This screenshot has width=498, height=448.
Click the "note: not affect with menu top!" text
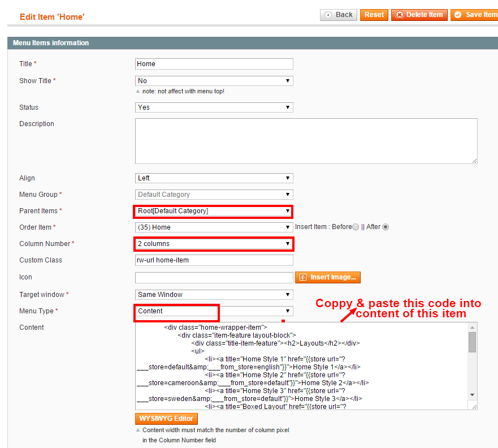[x=183, y=92]
